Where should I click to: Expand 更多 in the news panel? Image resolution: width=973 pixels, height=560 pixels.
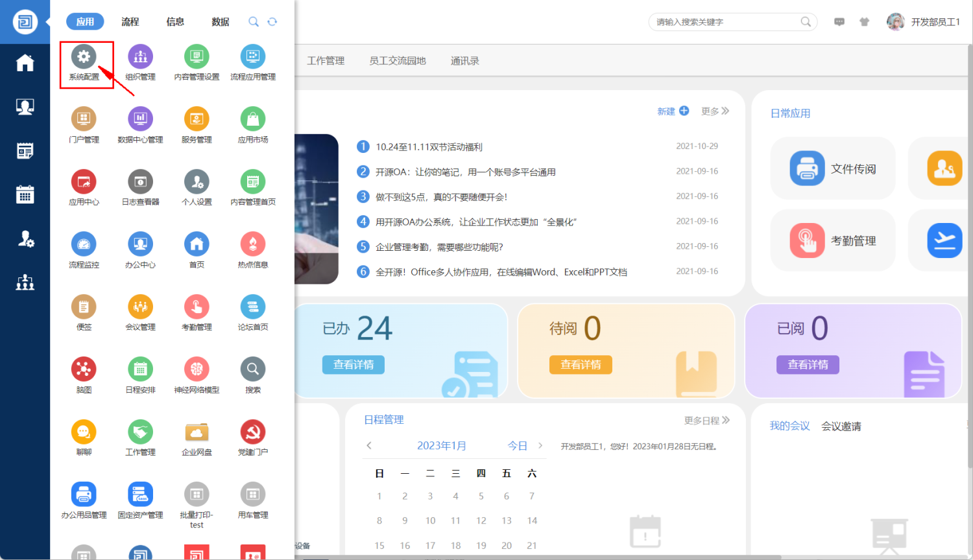tap(715, 111)
